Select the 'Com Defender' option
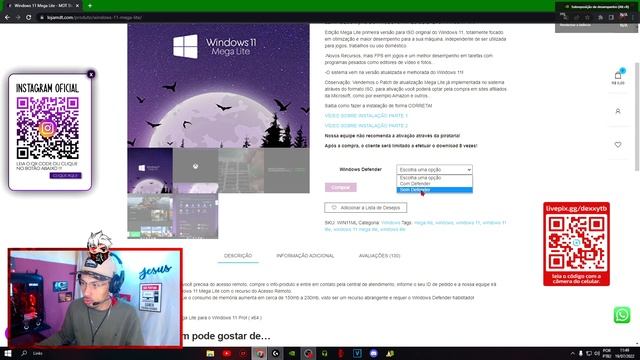The height and width of the screenshot is (360, 640). coord(434,184)
